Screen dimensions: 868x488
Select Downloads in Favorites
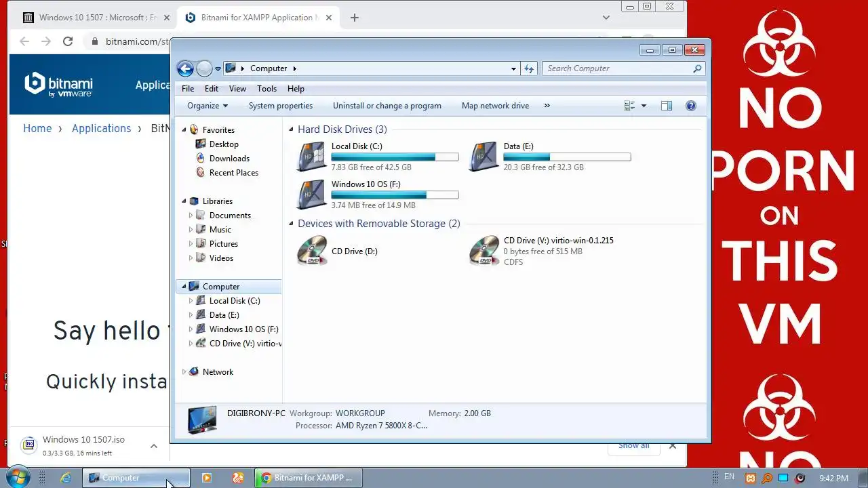(229, 159)
